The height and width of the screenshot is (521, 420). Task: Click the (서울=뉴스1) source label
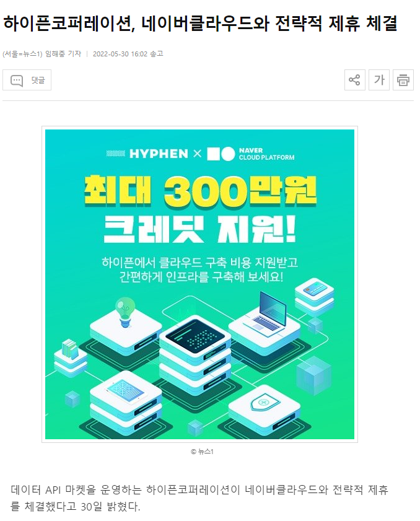click(22, 54)
